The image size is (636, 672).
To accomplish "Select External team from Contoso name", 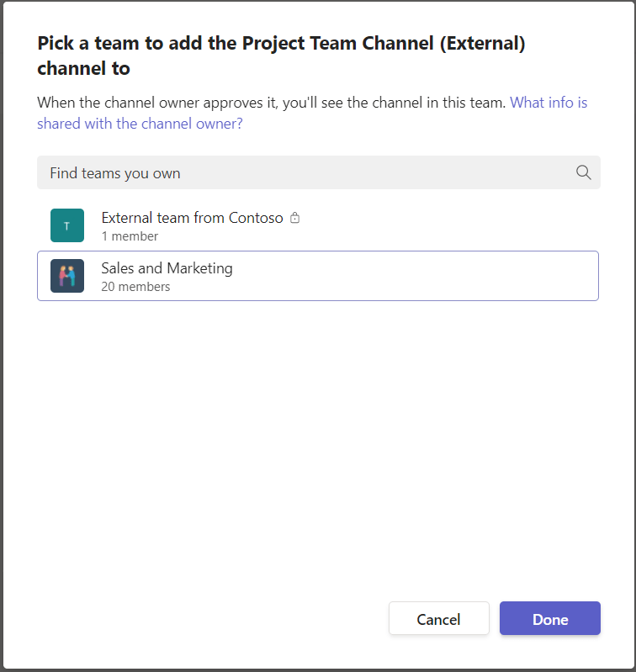I will click(192, 218).
